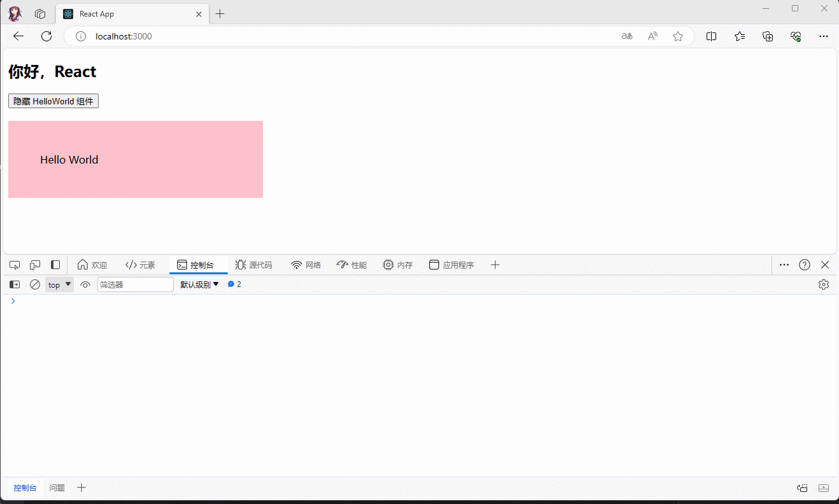Click the 2 issues counter badge
Viewport: 839px width, 504px height.
click(x=234, y=284)
